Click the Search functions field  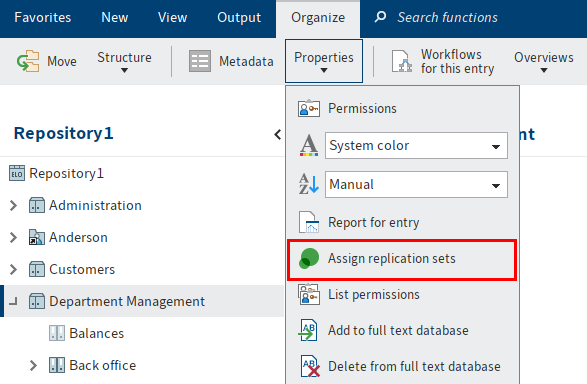point(447,18)
